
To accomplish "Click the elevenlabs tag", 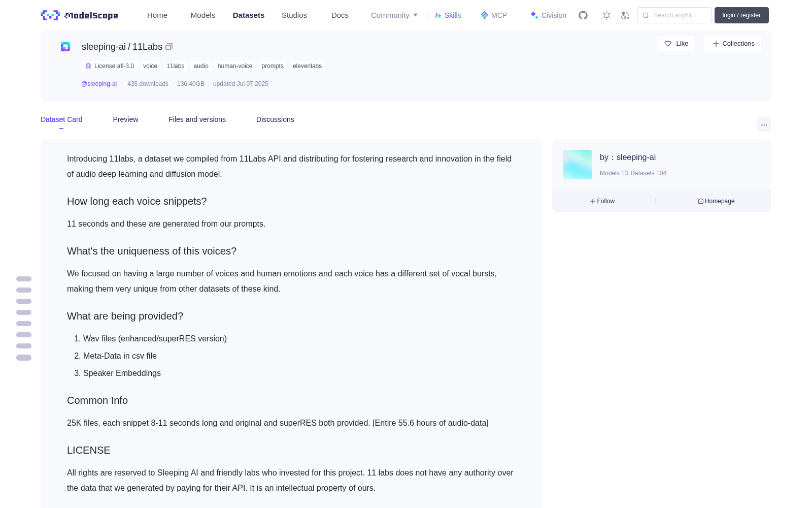I will [x=307, y=66].
